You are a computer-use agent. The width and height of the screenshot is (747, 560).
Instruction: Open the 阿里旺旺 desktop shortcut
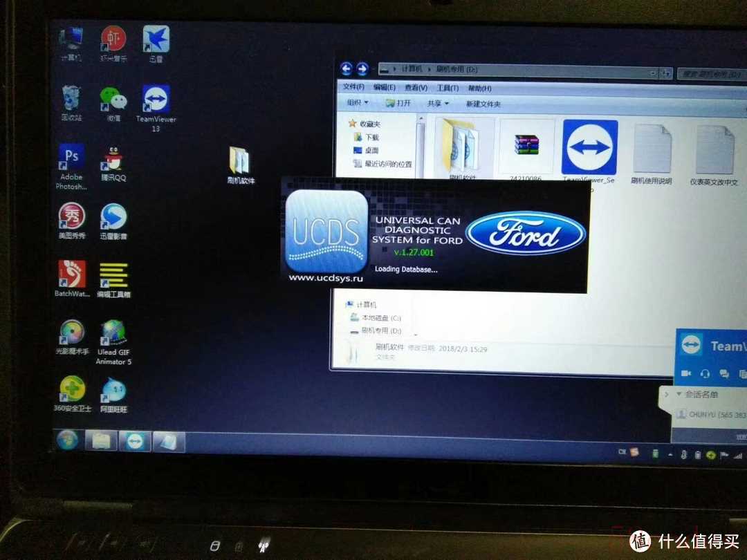coord(113,394)
